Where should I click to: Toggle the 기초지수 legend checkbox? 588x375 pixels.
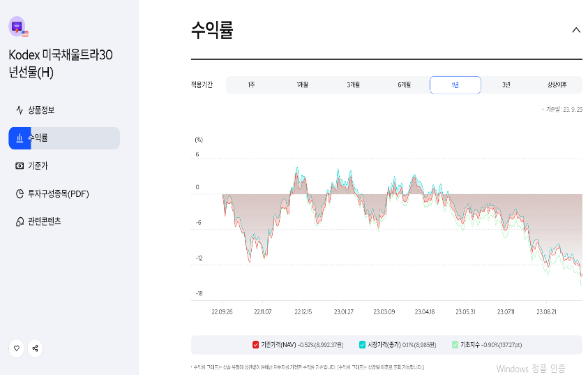click(x=455, y=344)
